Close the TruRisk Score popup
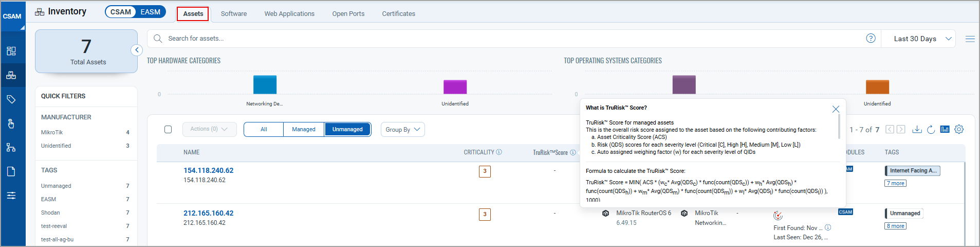Screen dimensions: 980x247 pos(836,109)
